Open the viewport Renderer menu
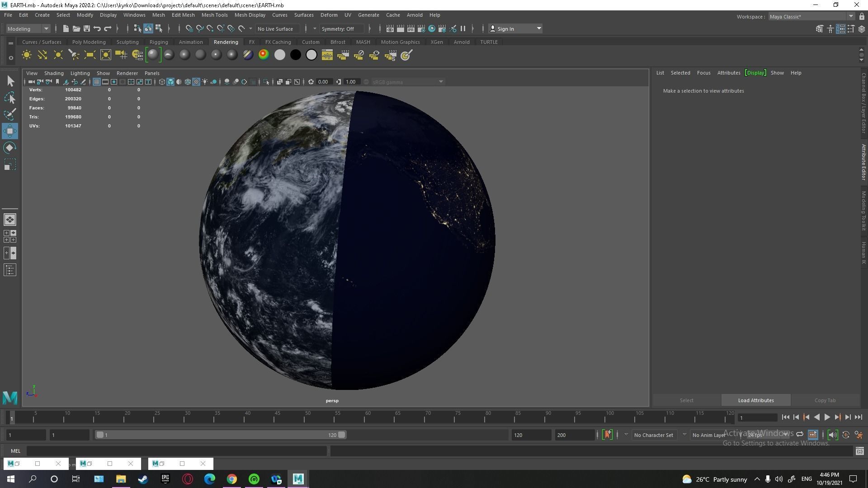868x488 pixels. (127, 73)
